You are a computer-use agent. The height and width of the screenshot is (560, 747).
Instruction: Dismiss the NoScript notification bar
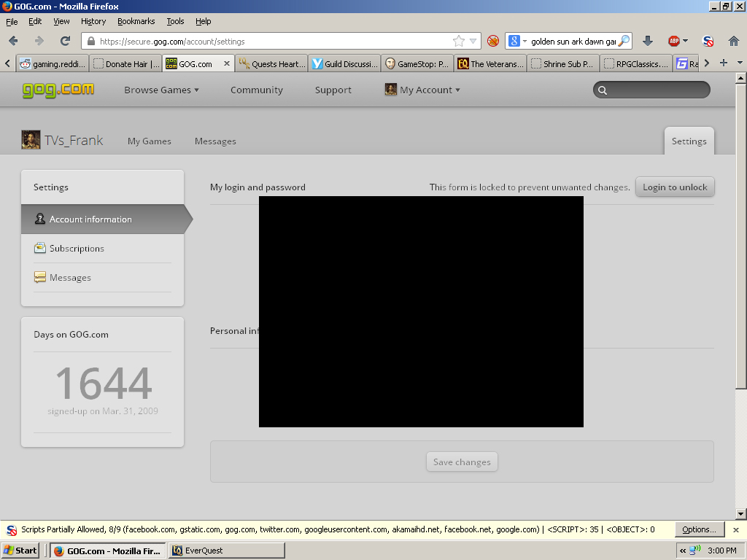tap(736, 529)
